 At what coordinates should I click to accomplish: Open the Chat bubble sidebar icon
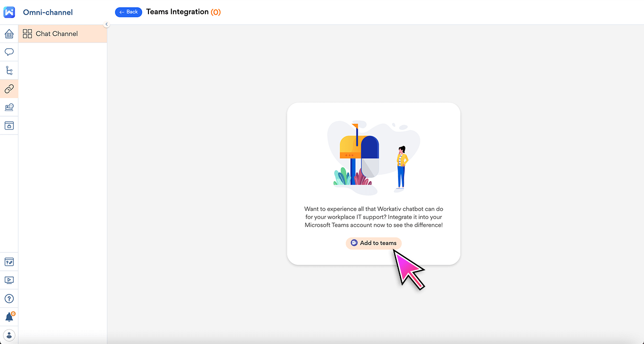coord(9,52)
